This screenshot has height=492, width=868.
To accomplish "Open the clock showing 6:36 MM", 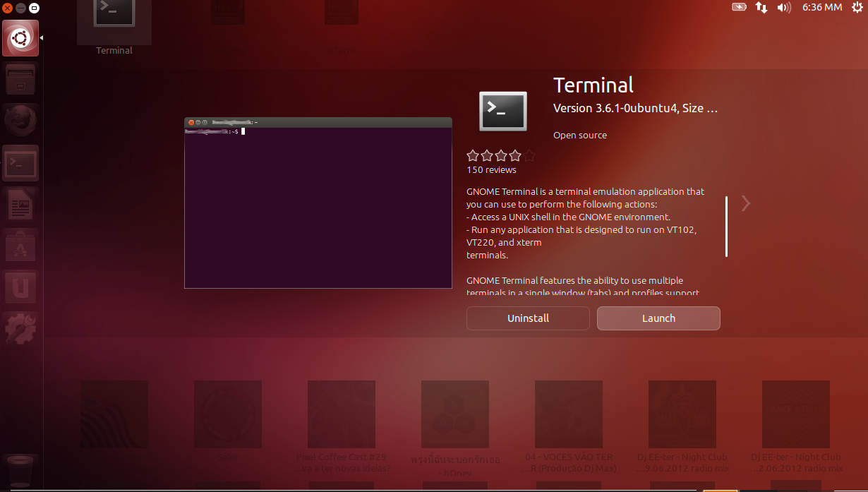I will point(822,7).
